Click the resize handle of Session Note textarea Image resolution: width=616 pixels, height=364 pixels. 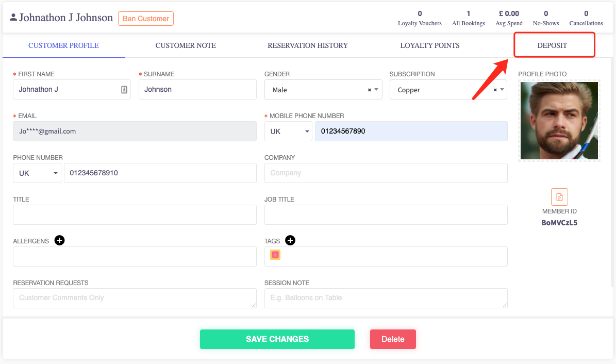505,305
